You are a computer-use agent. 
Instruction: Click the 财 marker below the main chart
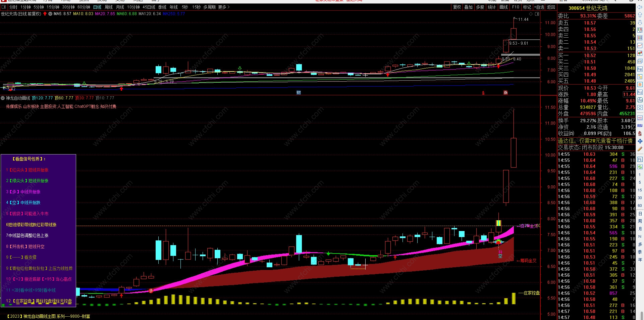299,93
